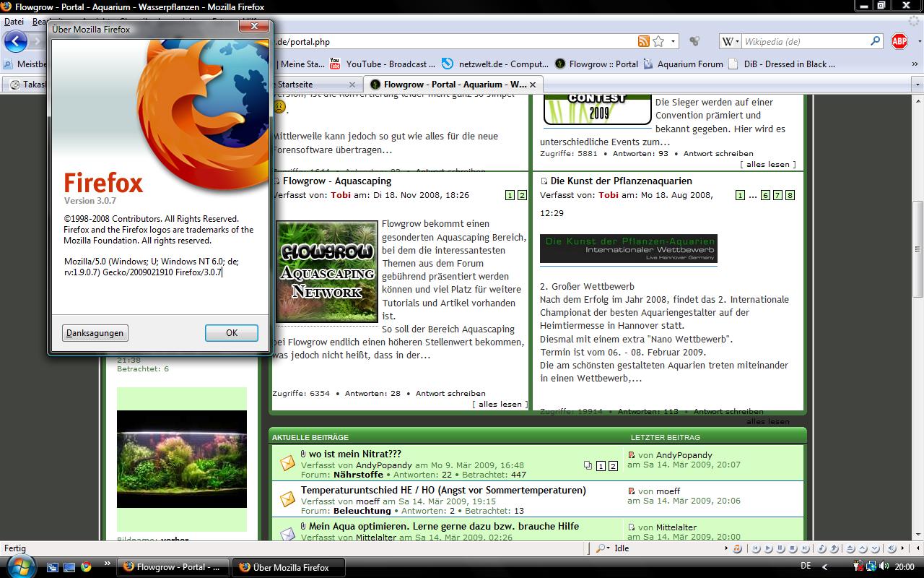Click the Beleuchtung forum link
Image resolution: width=924 pixels, height=578 pixels.
coord(361,511)
